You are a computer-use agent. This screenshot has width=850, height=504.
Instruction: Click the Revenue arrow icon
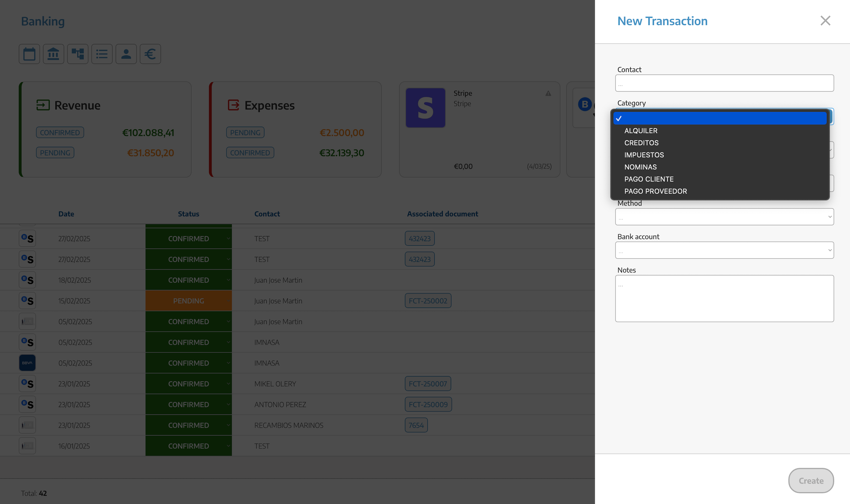pyautogui.click(x=43, y=105)
